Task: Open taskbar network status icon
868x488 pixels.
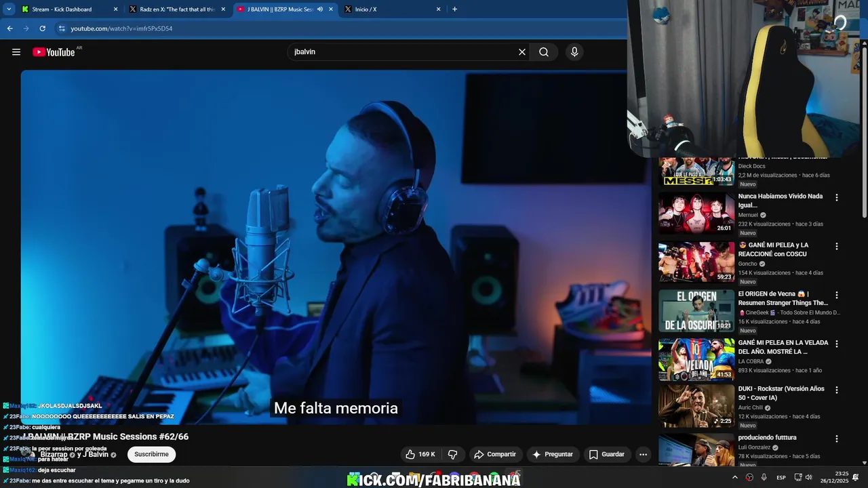Action: coord(797,477)
